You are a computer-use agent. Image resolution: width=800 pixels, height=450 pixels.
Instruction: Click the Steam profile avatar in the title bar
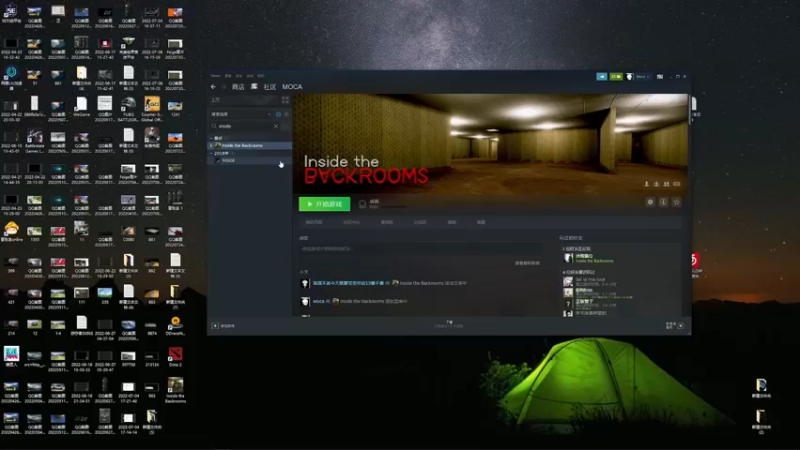[x=629, y=77]
